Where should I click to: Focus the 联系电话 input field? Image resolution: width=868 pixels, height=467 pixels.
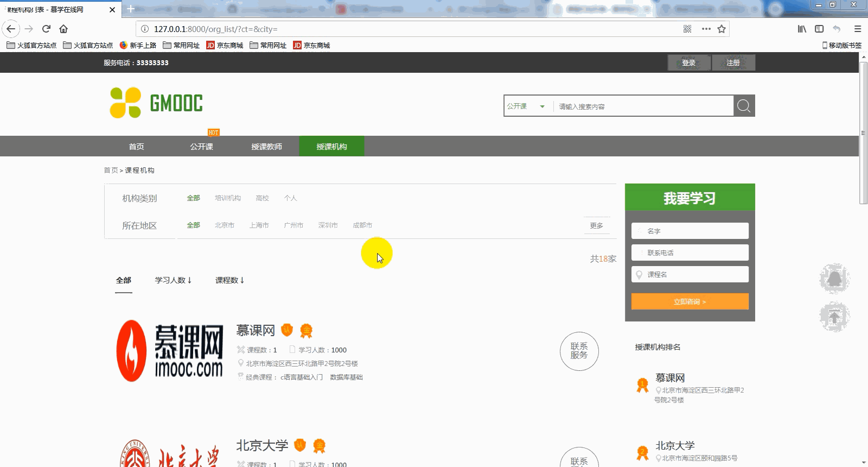tap(690, 253)
